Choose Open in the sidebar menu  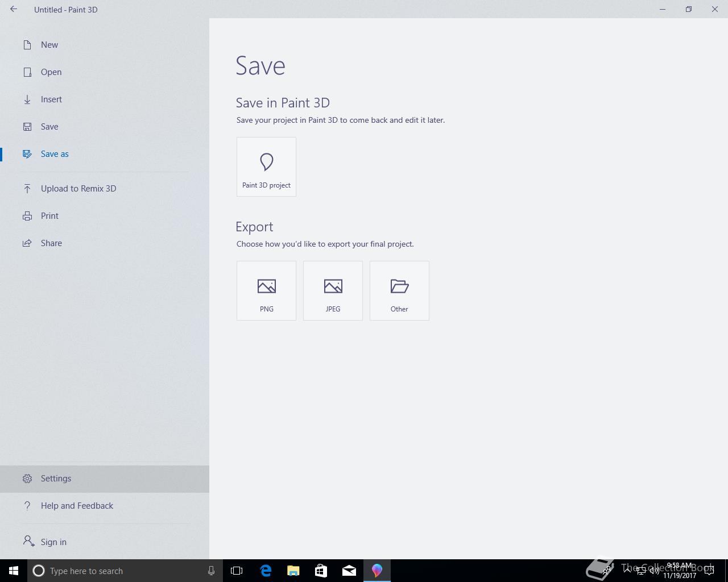click(x=105, y=72)
